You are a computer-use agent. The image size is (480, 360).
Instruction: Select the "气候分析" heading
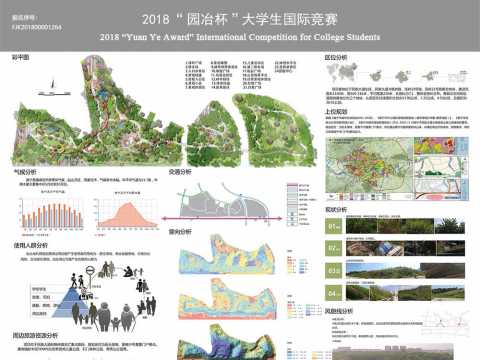tap(25, 172)
